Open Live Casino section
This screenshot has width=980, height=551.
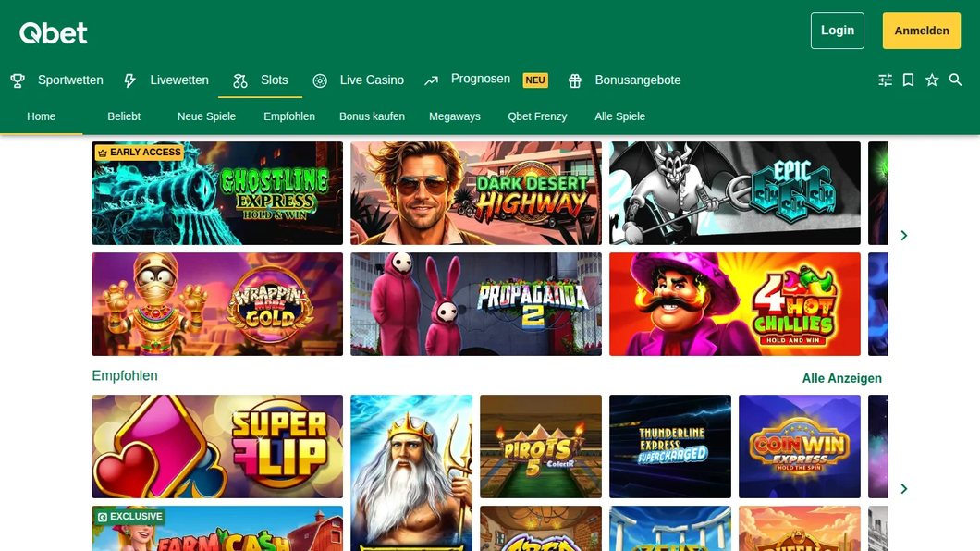[x=372, y=80]
